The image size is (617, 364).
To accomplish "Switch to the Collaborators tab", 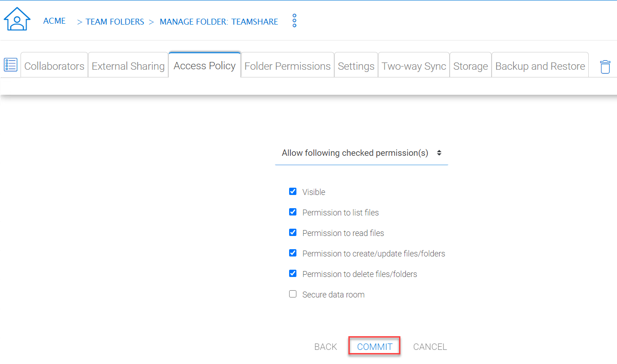I will click(54, 66).
